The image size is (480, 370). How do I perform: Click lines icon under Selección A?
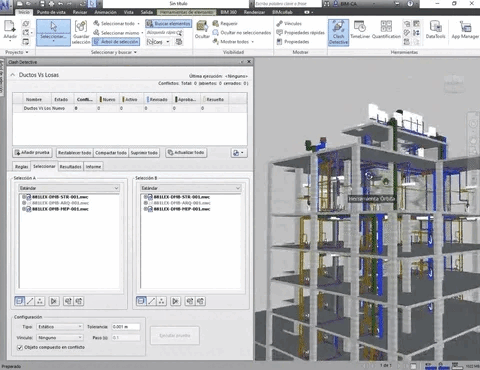30,301
